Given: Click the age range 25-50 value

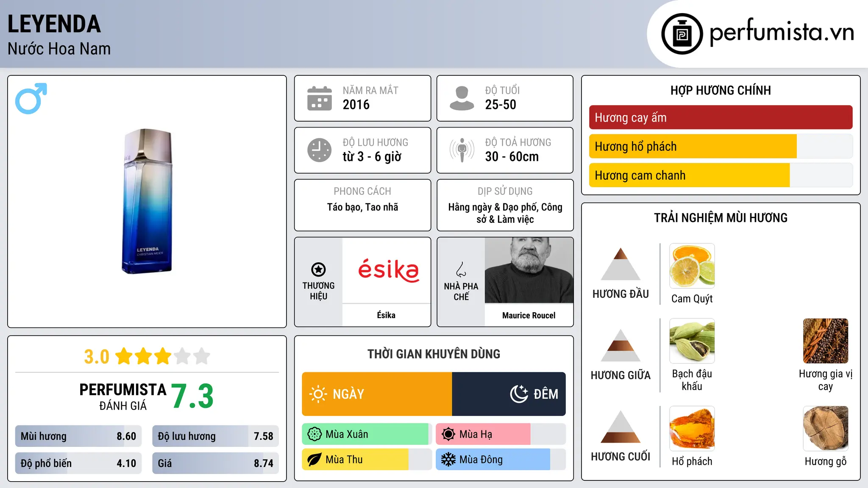Looking at the screenshot, I should tap(501, 105).
